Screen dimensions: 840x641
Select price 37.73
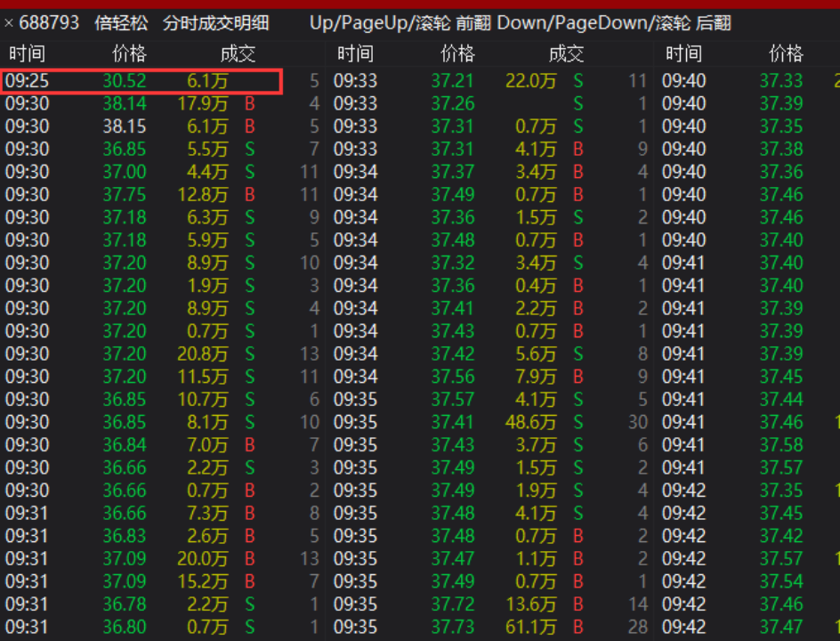tap(453, 627)
